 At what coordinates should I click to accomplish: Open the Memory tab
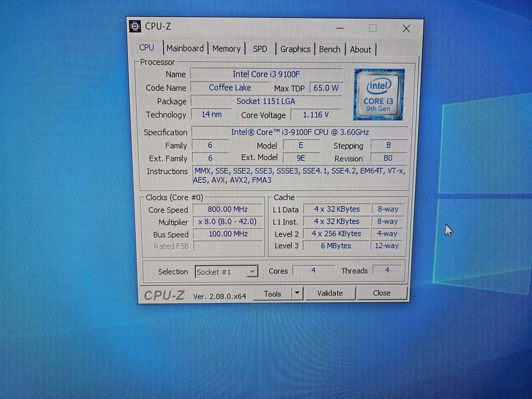click(226, 49)
